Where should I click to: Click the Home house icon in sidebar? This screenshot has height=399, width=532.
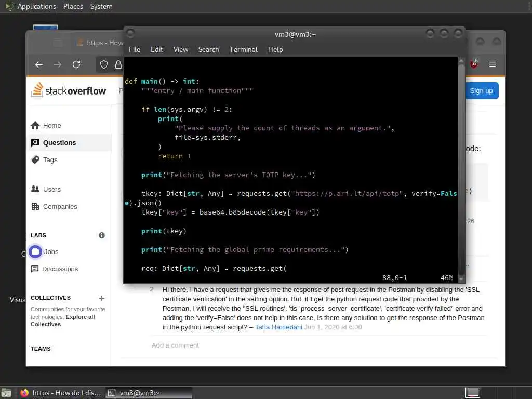click(35, 126)
